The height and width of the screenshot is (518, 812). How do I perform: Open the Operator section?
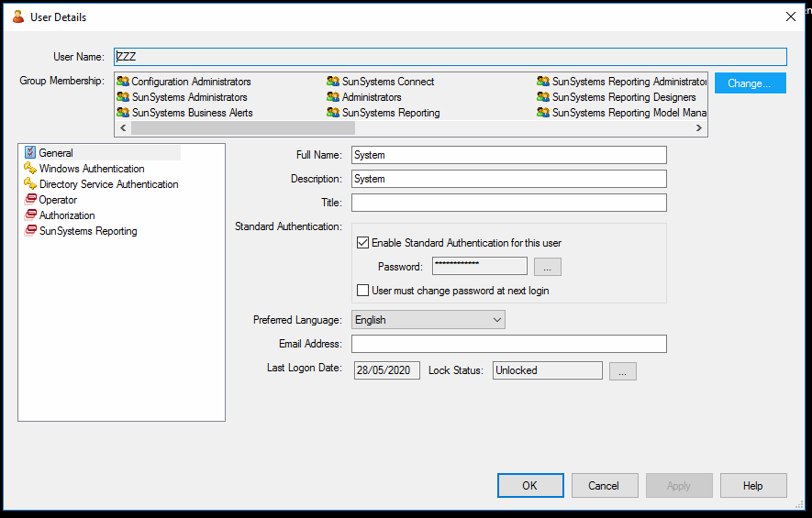58,199
